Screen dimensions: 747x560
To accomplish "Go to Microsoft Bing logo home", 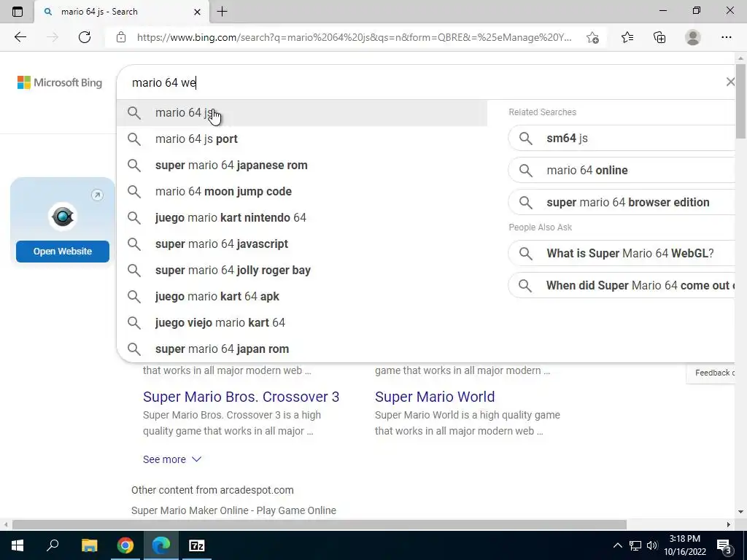I will [x=60, y=82].
